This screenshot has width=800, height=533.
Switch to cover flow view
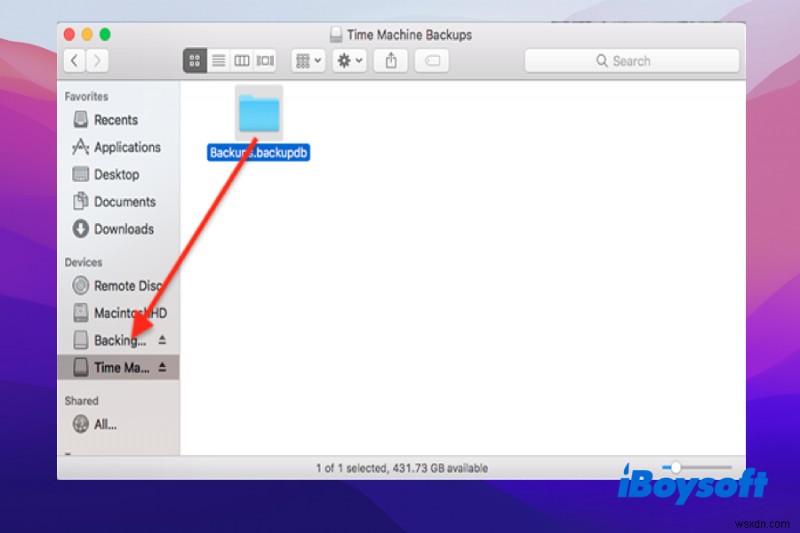[x=265, y=61]
